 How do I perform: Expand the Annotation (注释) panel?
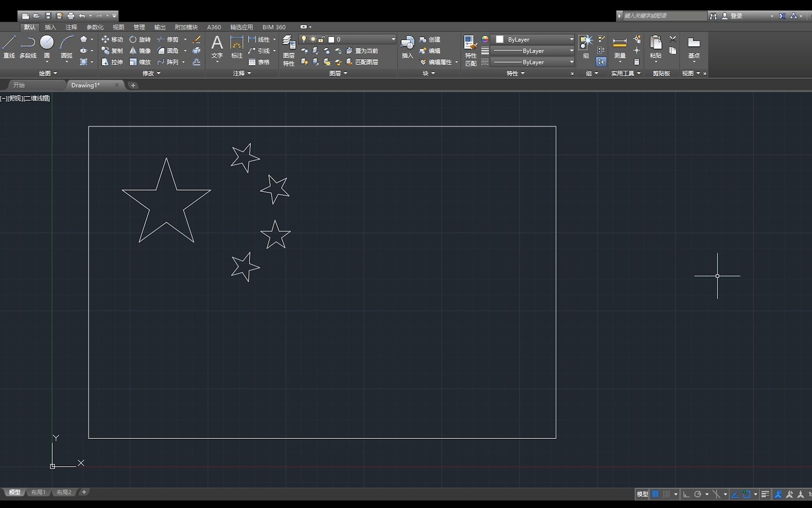[x=242, y=73]
